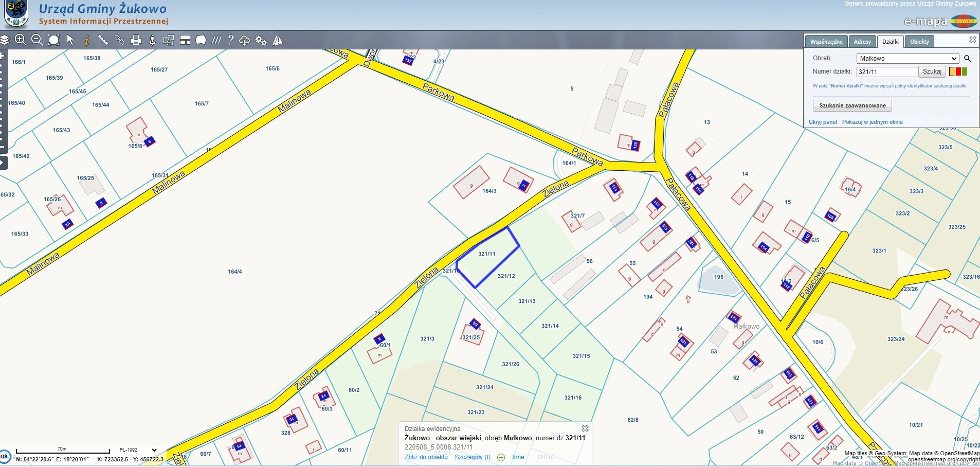Click the Zbliż do obiektu link

pyautogui.click(x=426, y=457)
